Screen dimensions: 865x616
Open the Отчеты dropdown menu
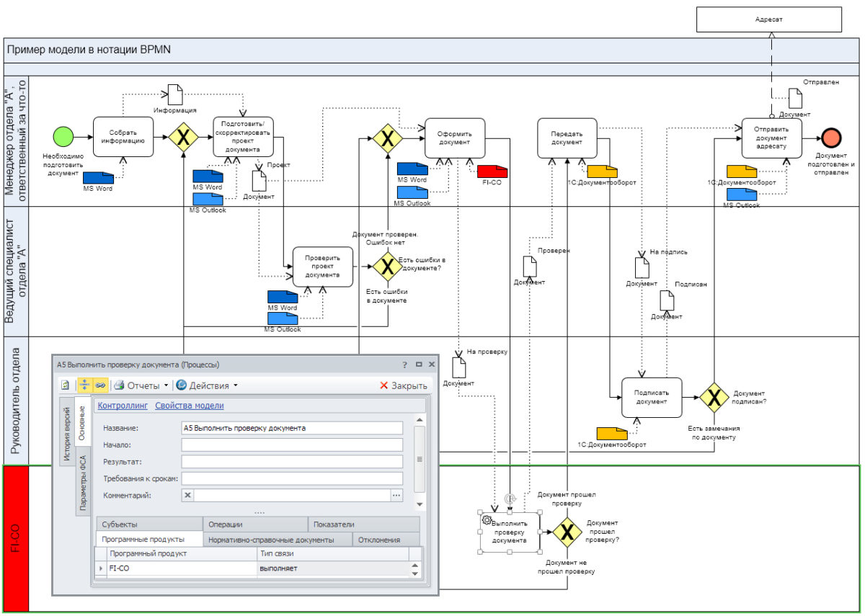pyautogui.click(x=143, y=385)
